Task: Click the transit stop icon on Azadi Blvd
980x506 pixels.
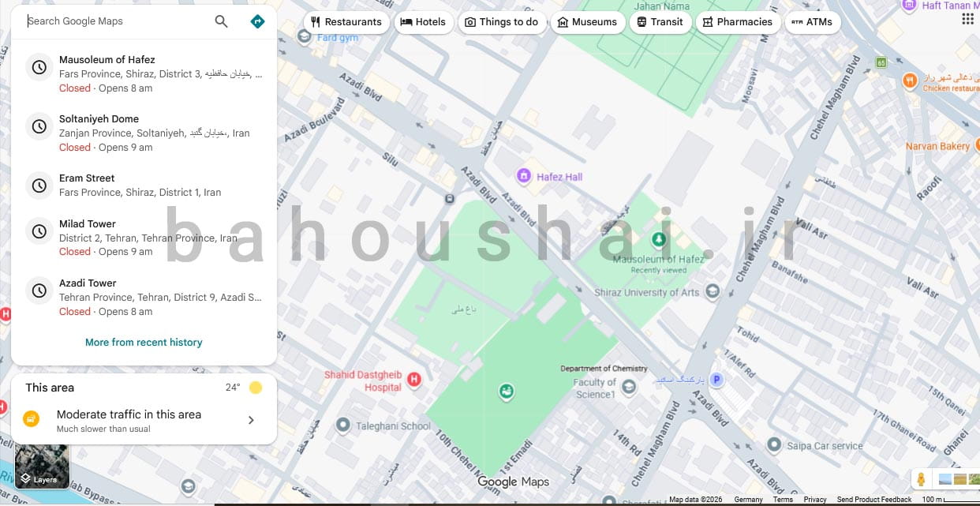Action: tap(449, 199)
